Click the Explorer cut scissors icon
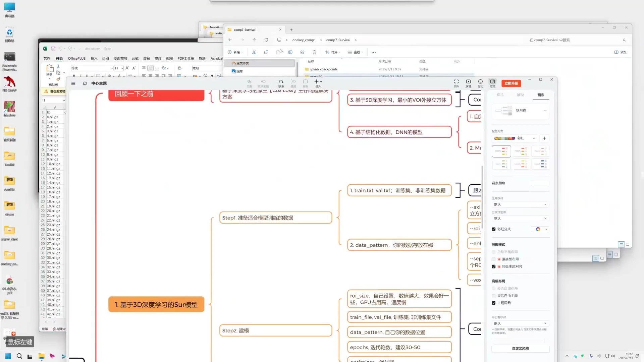The image size is (644, 362). point(254,52)
